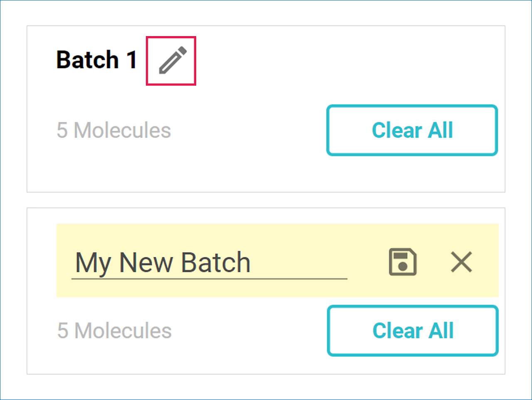Click Clear All in the Batch 1 card
532x400 pixels.
coord(412,130)
